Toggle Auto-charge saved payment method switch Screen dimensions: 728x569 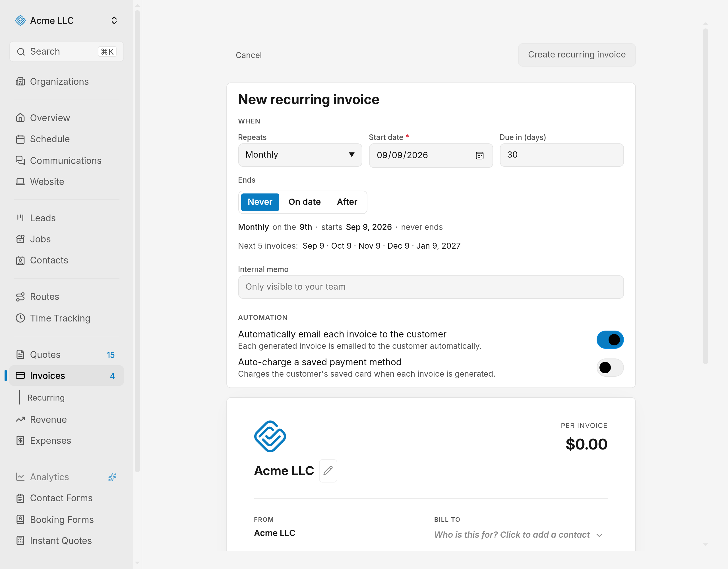[x=610, y=368]
